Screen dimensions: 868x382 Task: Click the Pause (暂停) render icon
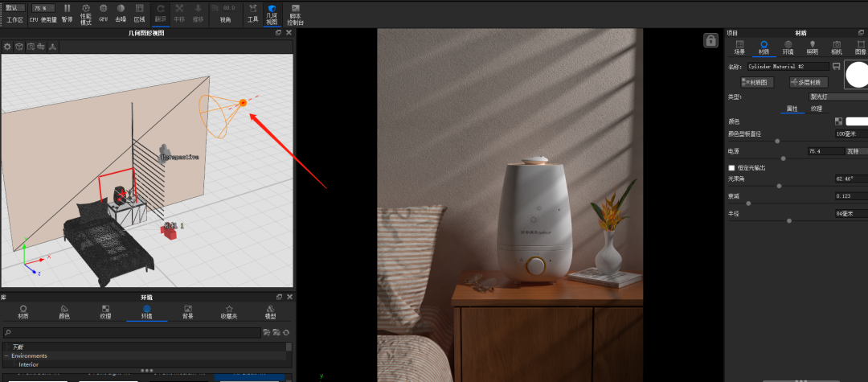[67, 12]
